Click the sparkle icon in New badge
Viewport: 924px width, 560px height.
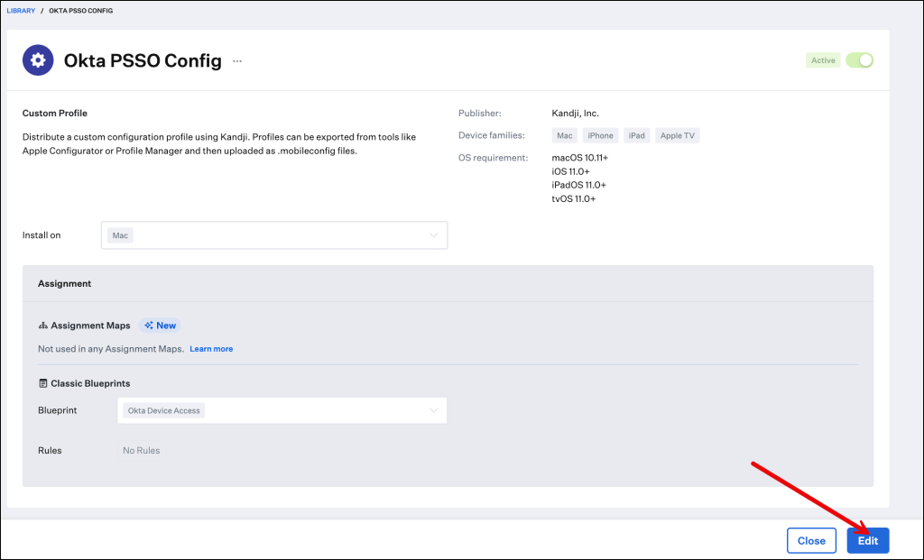click(x=149, y=326)
